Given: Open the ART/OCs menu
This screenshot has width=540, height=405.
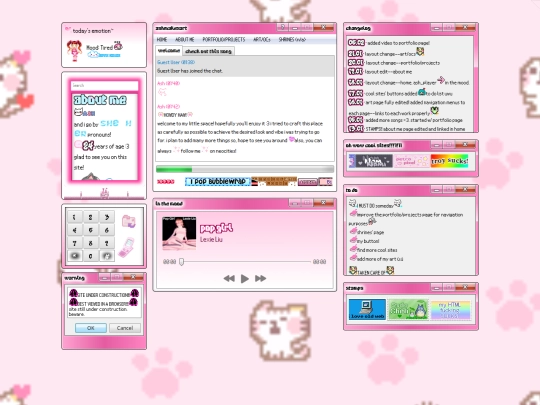Looking at the screenshot, I should (262, 40).
